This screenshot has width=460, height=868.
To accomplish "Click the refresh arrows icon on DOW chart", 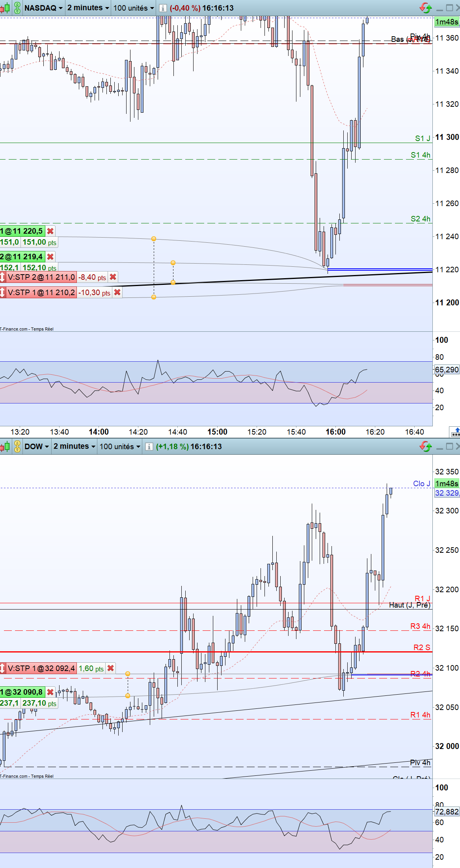I will coord(426,446).
